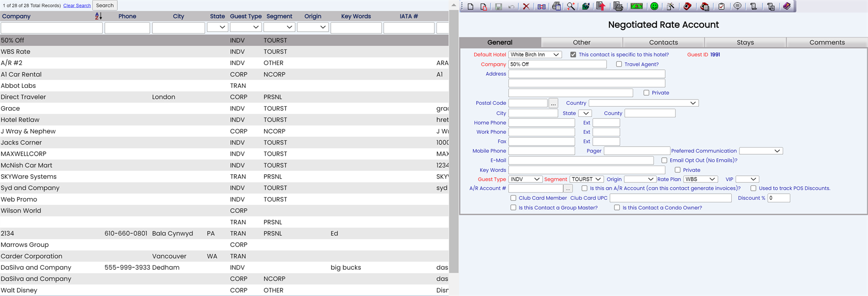This screenshot has height=296, width=868.
Task: Uncheck 'This contact is specific to this hotel'
Action: coord(573,55)
